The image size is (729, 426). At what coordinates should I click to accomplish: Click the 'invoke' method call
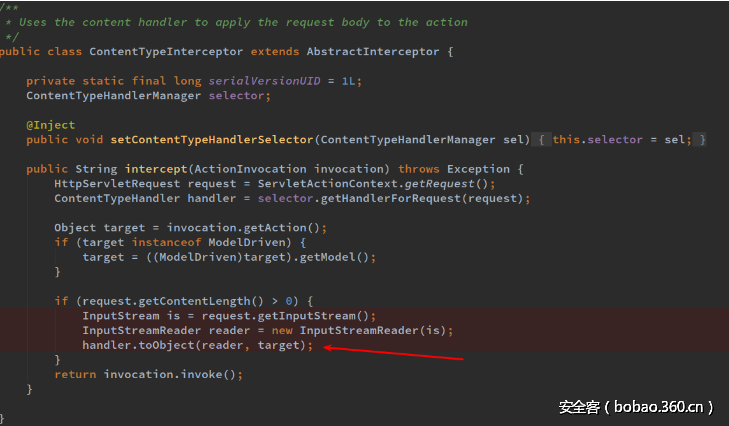pyautogui.click(x=201, y=374)
